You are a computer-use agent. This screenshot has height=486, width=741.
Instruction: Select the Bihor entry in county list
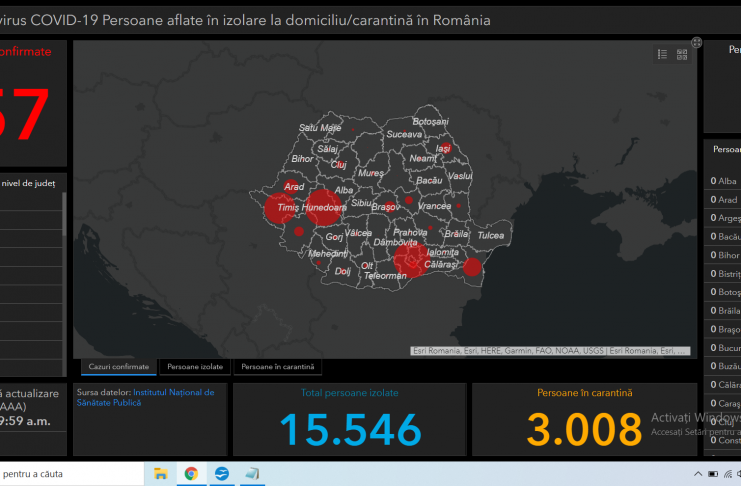[724, 255]
